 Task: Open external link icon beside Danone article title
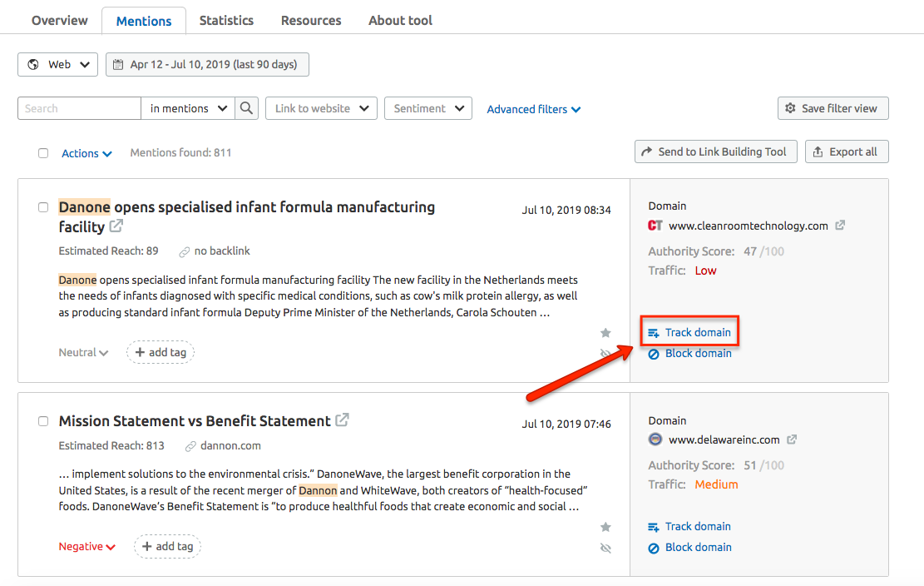point(116,226)
